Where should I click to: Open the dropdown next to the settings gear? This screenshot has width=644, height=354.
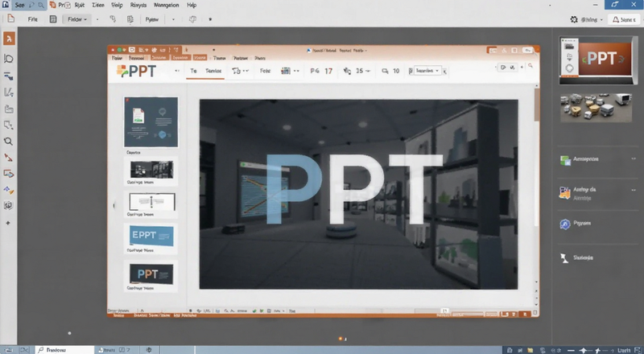[601, 20]
